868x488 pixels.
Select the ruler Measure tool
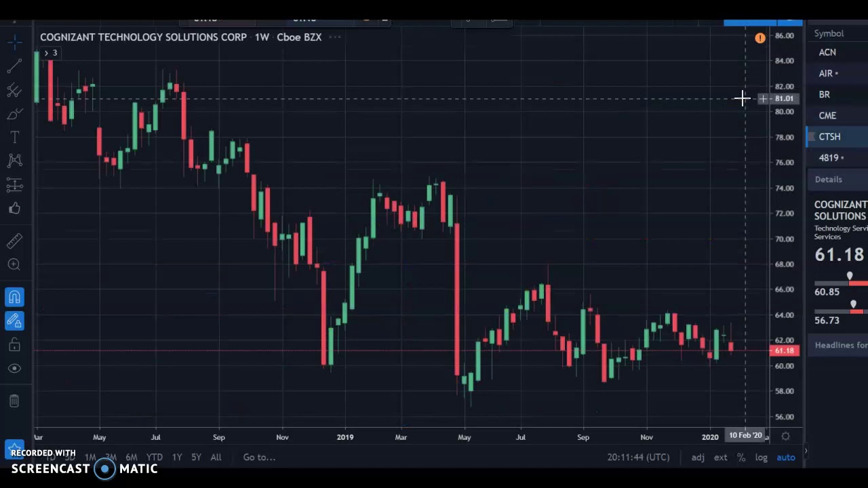click(x=14, y=241)
